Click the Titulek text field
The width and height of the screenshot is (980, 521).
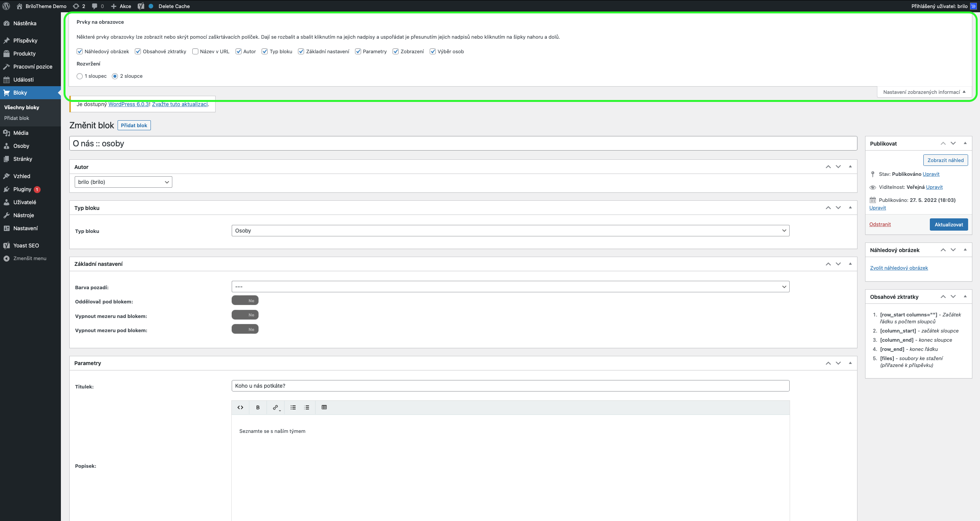click(x=510, y=386)
